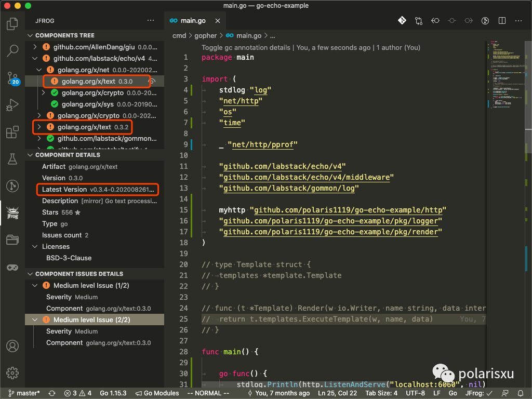The height and width of the screenshot is (399, 532).
Task: Expand golang.org/x/text 0.3.2 tree node
Action: 39,127
